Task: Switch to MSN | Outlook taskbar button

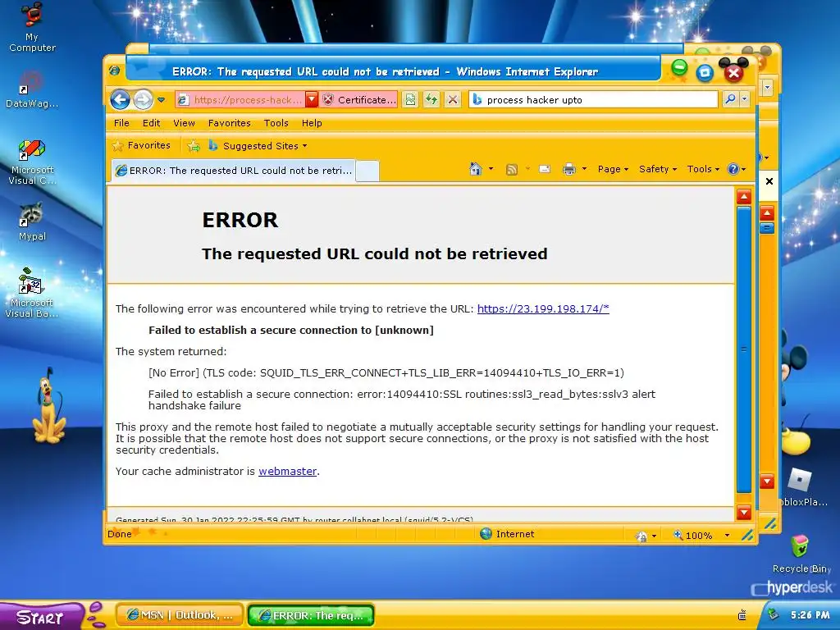Action: 180,615
